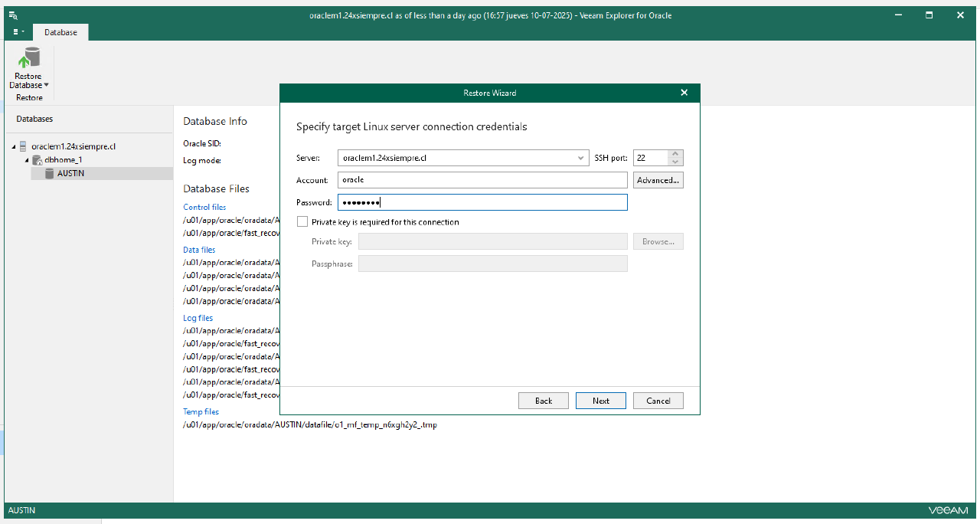Close the Restore Wizard dialog

pos(684,93)
